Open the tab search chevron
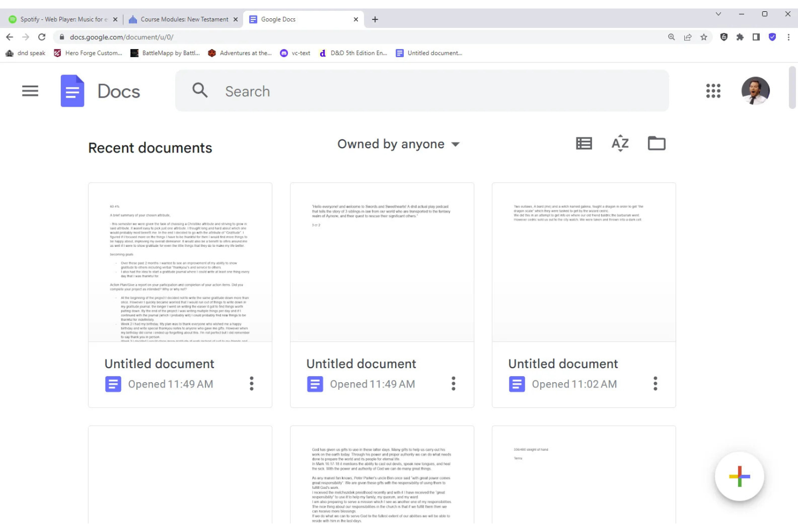Screen dimensions: 798x532 coord(718,14)
